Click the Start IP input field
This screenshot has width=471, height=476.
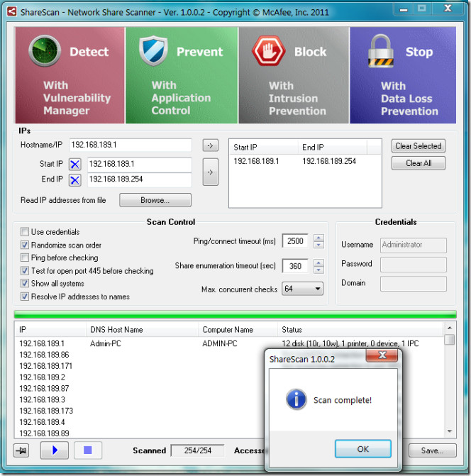[x=140, y=165]
